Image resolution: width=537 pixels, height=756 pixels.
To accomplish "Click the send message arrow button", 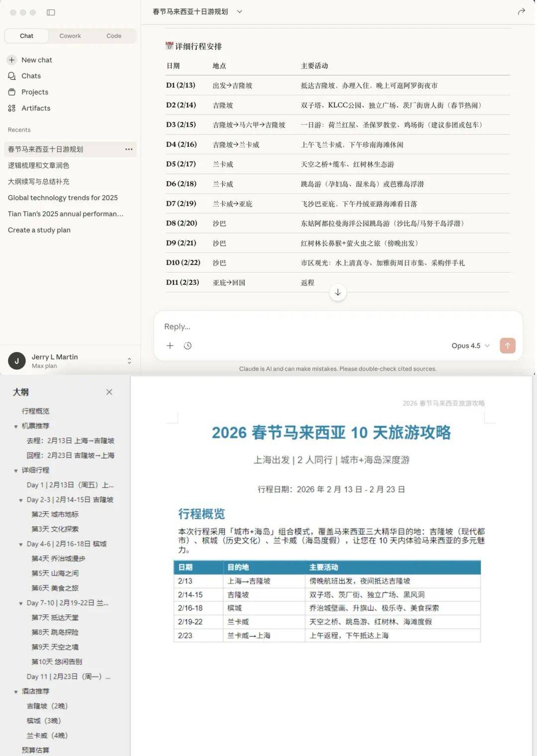I will pos(507,345).
